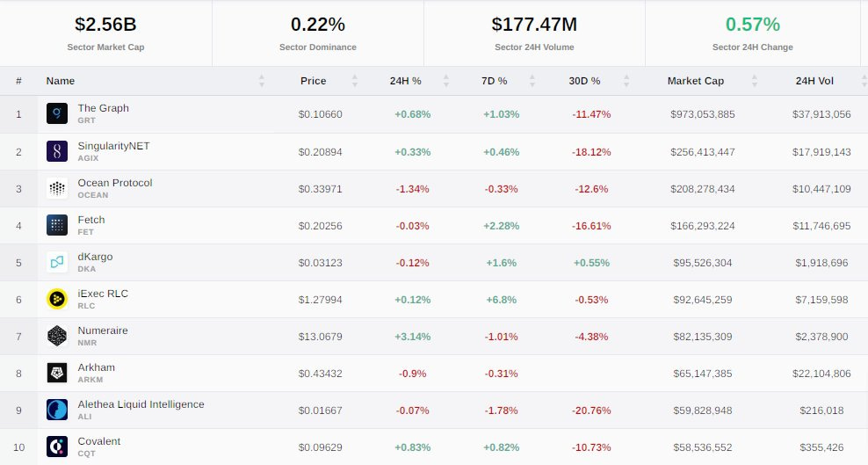This screenshot has width=868, height=465.
Task: Click the Arkham ARKM logo icon
Action: tap(57, 373)
